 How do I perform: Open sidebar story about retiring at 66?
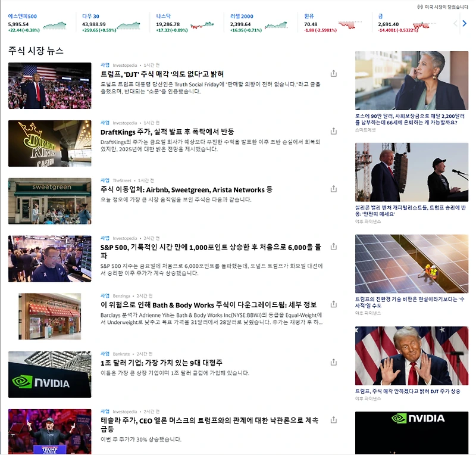click(410, 120)
